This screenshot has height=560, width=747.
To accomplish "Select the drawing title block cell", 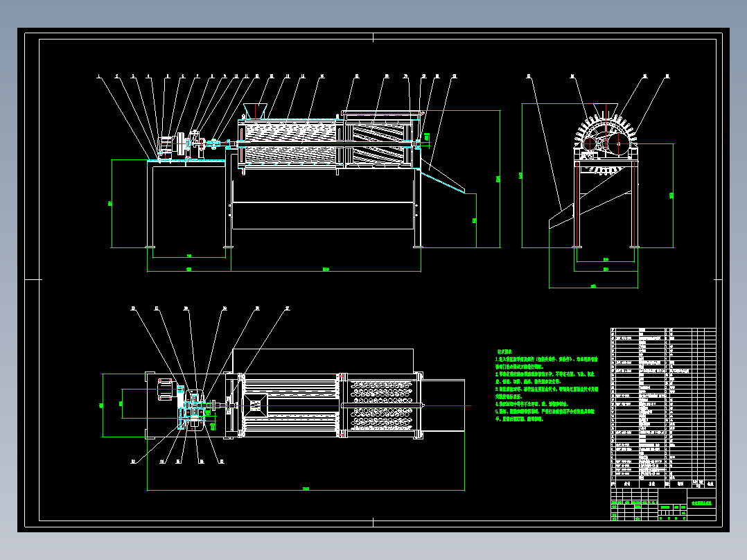I will pos(702,503).
